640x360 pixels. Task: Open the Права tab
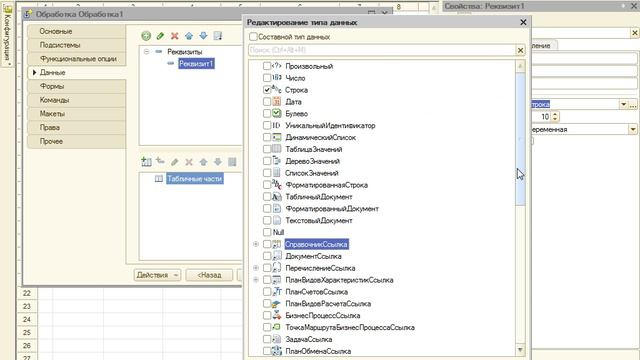point(77,127)
